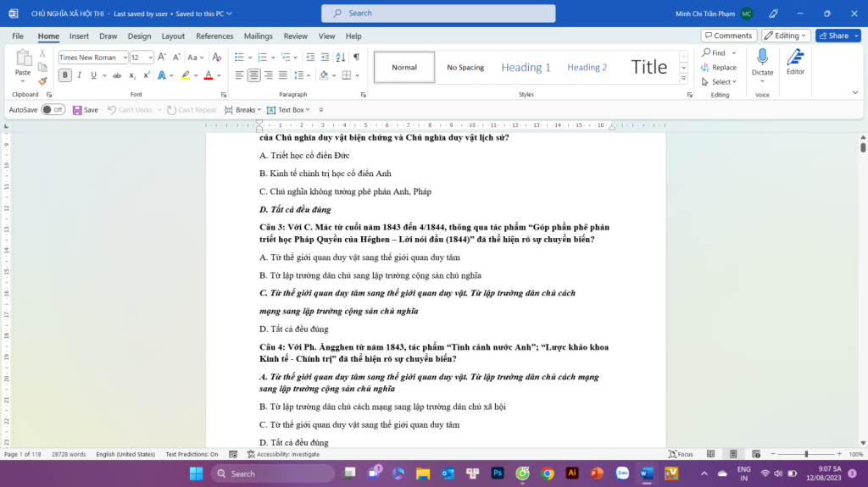Open the Editor proofing tool
This screenshot has height=487, width=868.
[x=795, y=63]
